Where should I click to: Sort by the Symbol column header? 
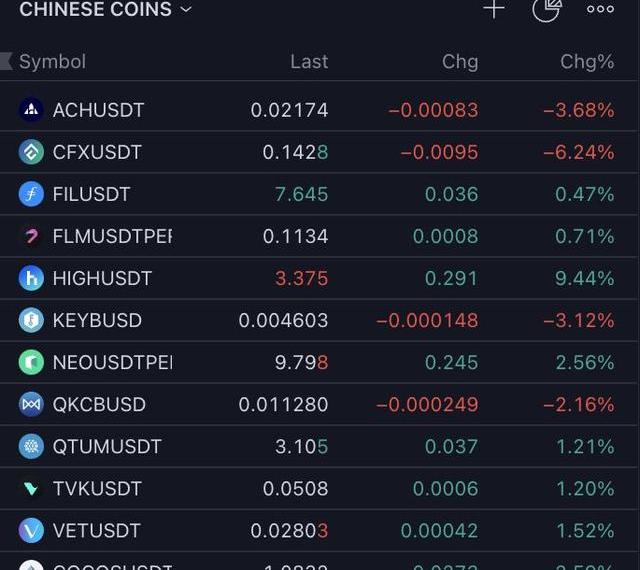coord(53,62)
